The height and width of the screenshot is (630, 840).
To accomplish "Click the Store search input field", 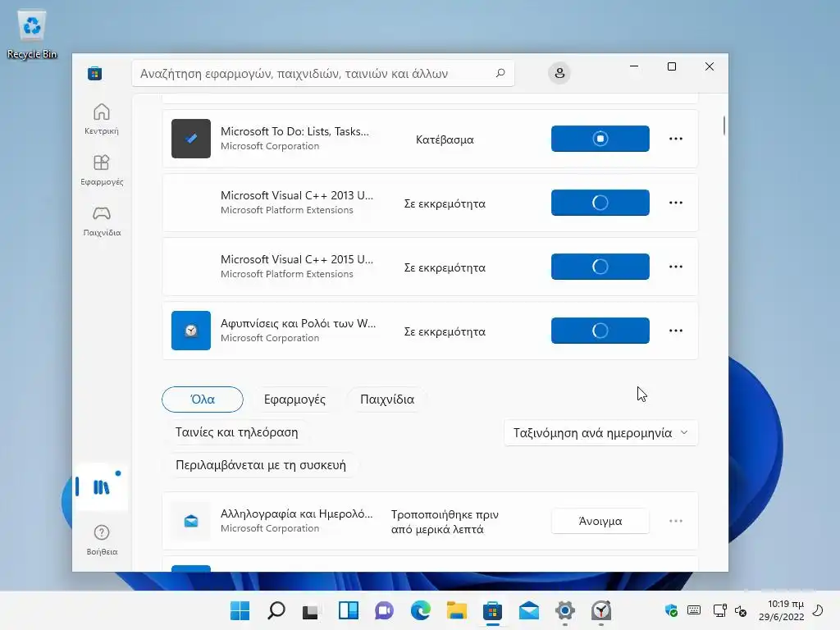I will pos(323,73).
